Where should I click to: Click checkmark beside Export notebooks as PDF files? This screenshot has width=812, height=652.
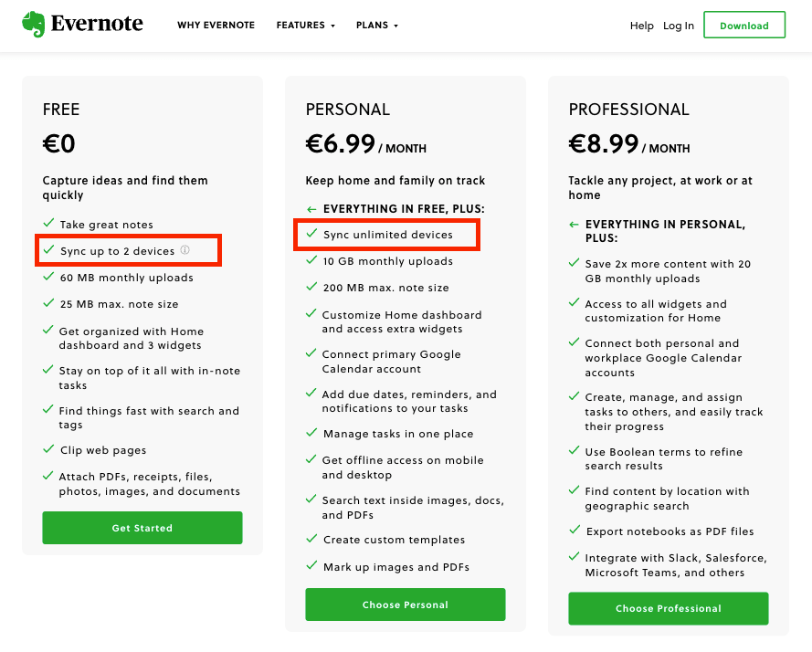(x=574, y=531)
